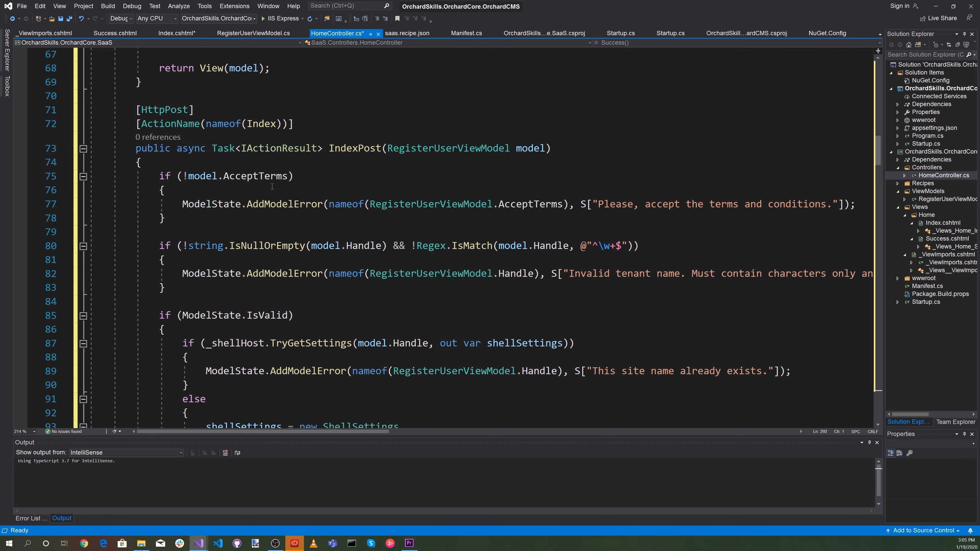
Task: Toggle Show All Files in Solution Explorer
Action: pyautogui.click(x=966, y=45)
